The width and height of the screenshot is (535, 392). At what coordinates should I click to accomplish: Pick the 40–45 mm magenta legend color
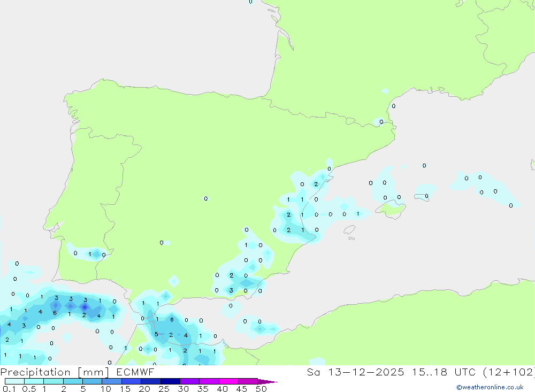pos(228,381)
